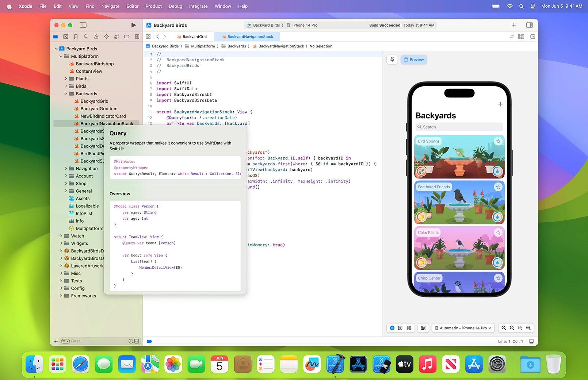The image size is (588, 380).
Task: Select Live preview mode
Action: coord(392,328)
